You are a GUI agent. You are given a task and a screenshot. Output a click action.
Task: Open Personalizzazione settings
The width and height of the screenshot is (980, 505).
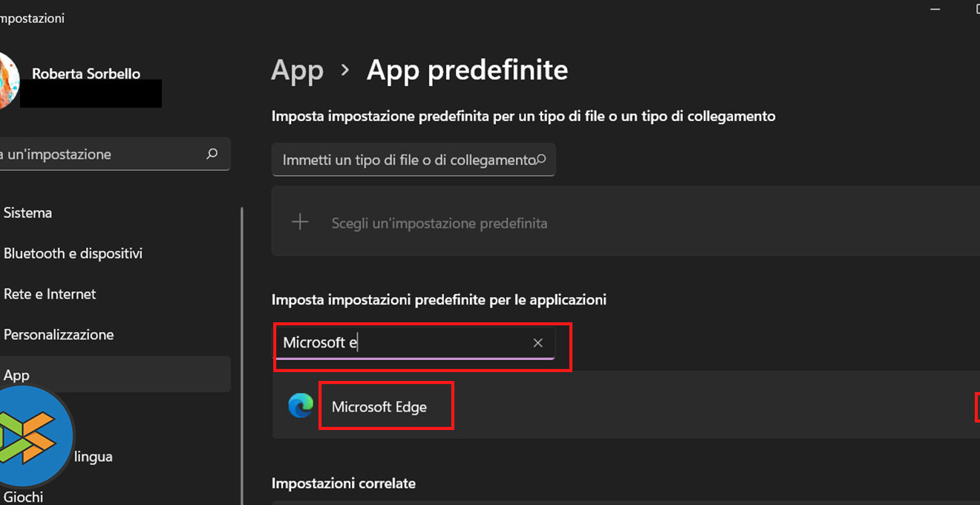point(59,335)
